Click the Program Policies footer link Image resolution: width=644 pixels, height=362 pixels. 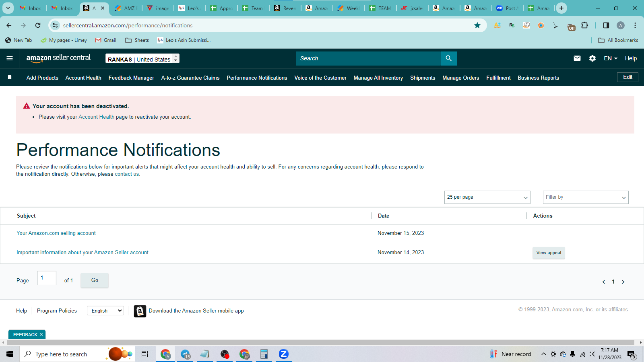57,311
